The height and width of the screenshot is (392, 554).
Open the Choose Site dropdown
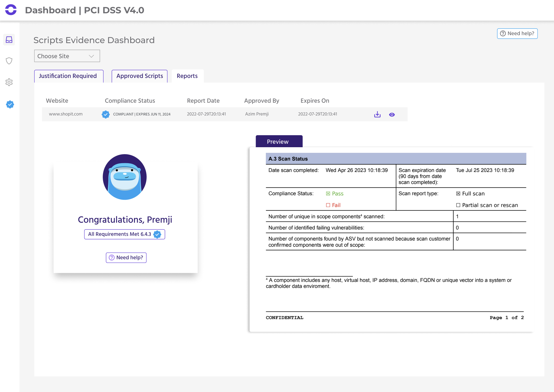point(67,56)
